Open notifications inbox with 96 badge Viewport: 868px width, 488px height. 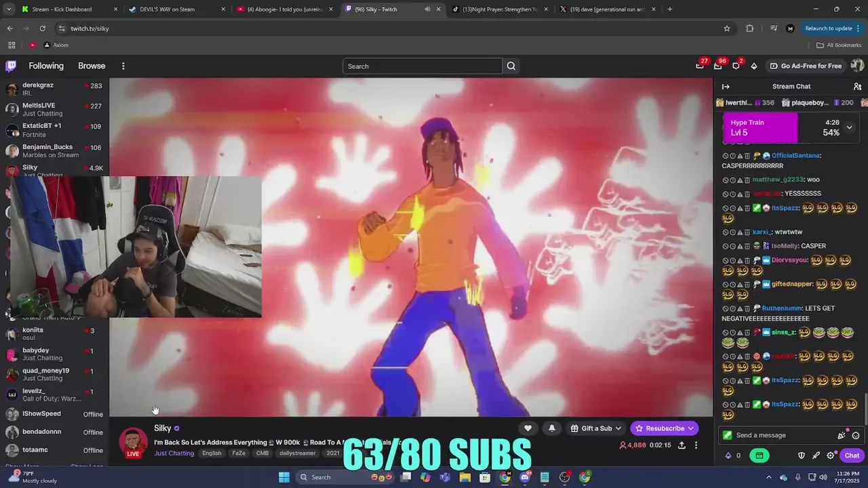(x=717, y=66)
